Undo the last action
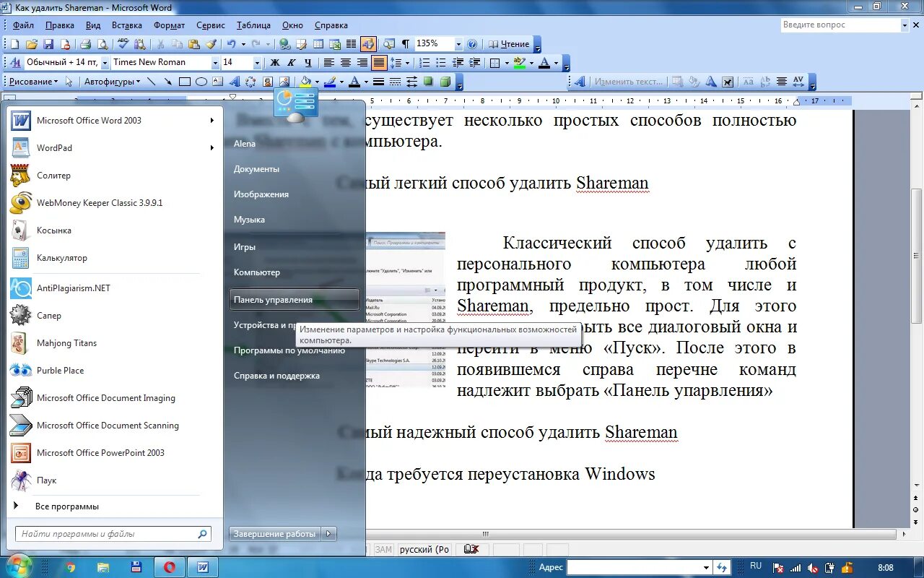 click(x=231, y=44)
